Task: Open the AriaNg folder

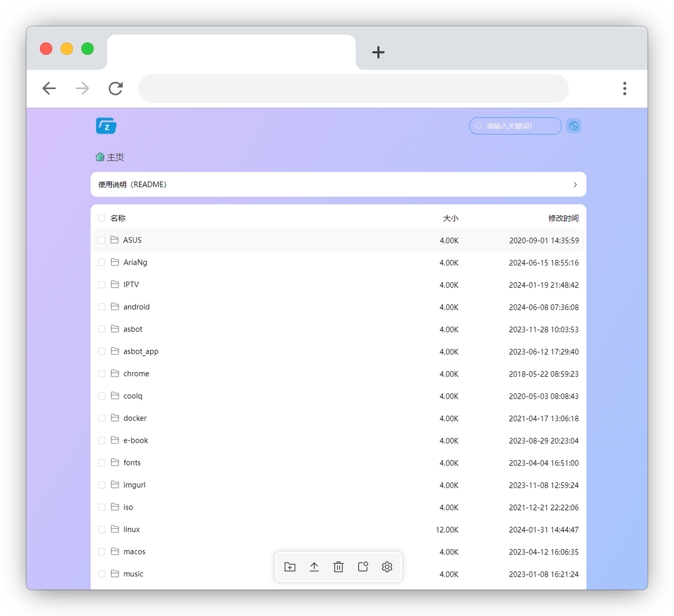Action: (x=135, y=262)
